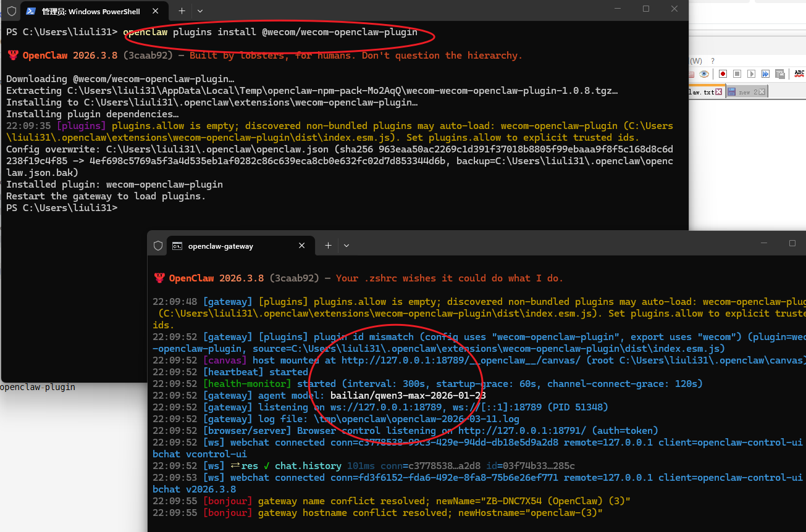Open the openclaw-gateway window's tab dropdown arrow
This screenshot has width=806, height=532.
tap(346, 246)
